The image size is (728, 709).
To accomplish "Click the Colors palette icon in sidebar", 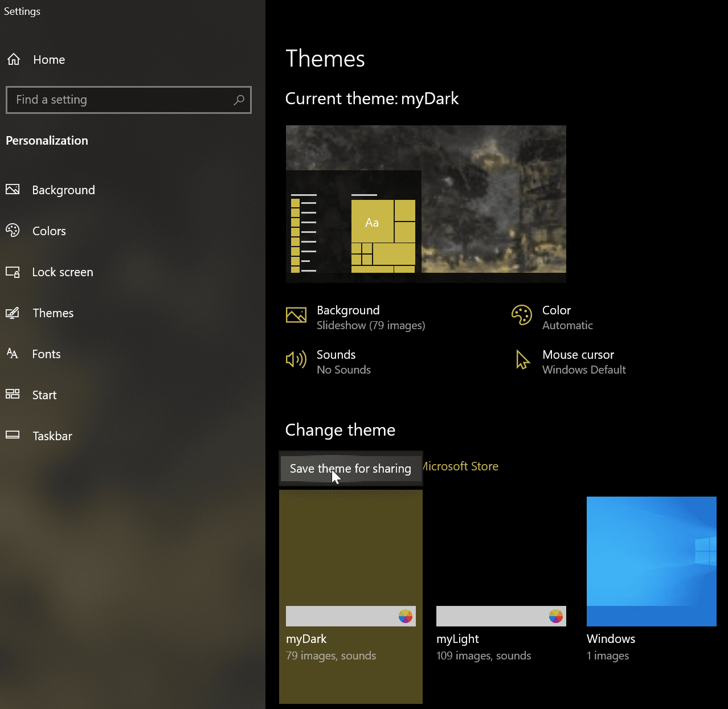I will pyautogui.click(x=13, y=231).
